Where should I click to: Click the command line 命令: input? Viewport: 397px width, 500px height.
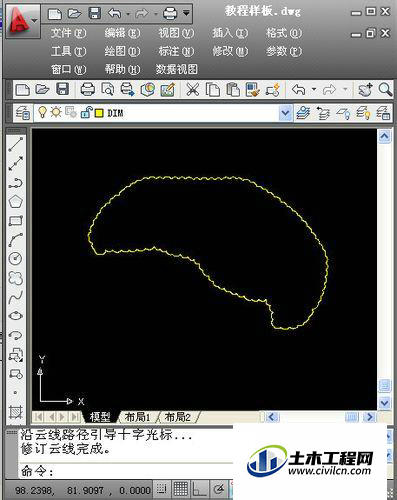click(x=126, y=471)
